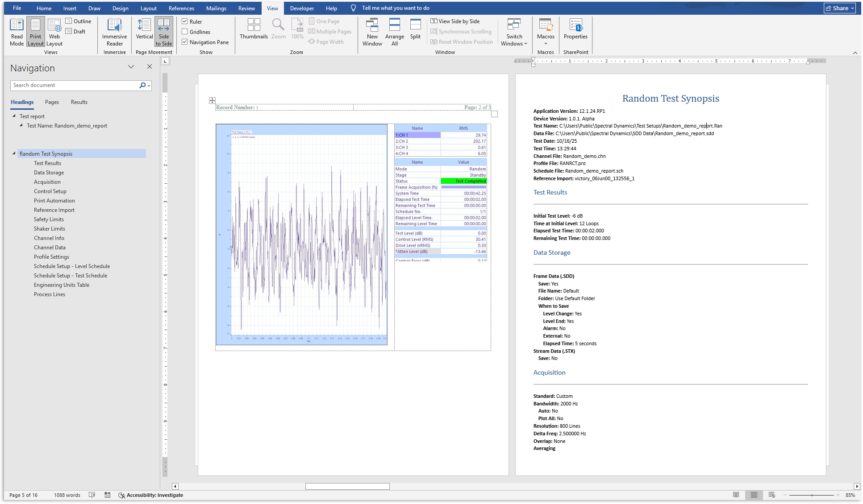This screenshot has height=504, width=863.
Task: Click the Arrange All windows icon
Action: pos(394,31)
